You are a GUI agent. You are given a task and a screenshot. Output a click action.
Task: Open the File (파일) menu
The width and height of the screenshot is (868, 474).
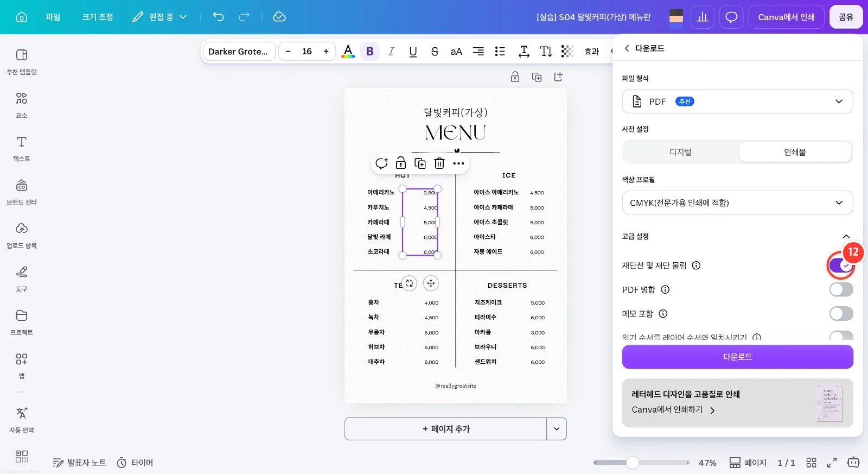click(53, 17)
